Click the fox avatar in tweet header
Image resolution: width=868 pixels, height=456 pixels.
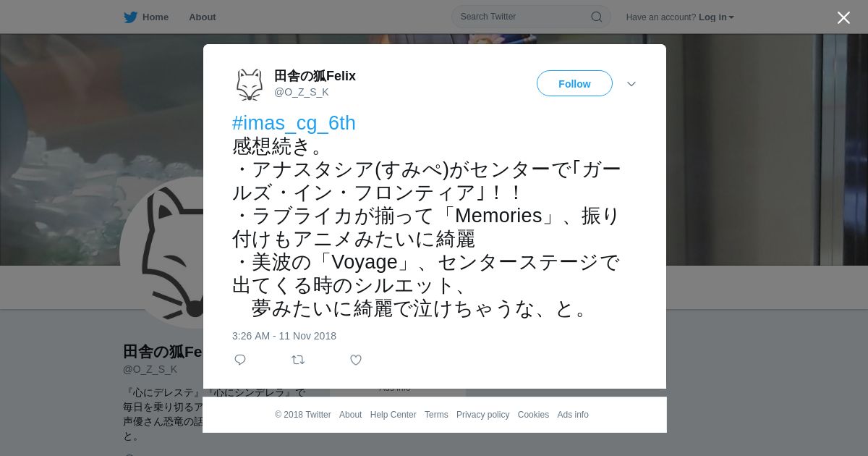pyautogui.click(x=250, y=85)
